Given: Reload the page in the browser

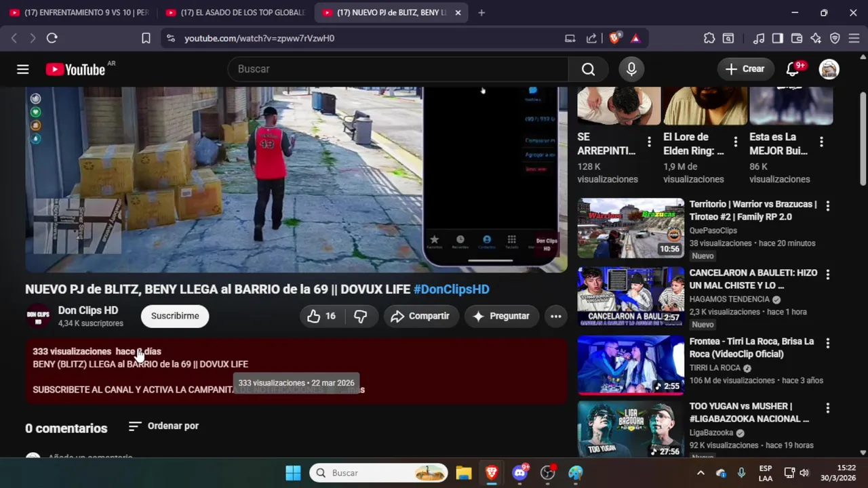Looking at the screenshot, I should [x=52, y=39].
